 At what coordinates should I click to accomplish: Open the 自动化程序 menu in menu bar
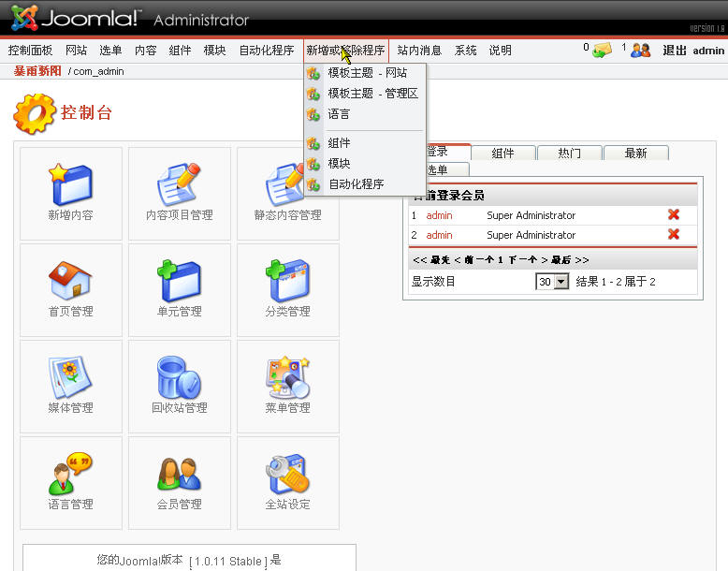tap(267, 51)
